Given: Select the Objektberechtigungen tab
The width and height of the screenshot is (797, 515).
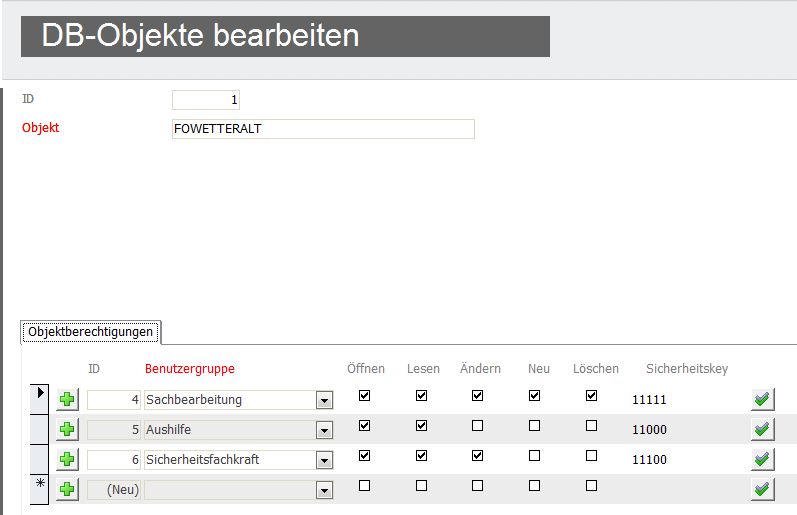Looking at the screenshot, I should (90, 332).
